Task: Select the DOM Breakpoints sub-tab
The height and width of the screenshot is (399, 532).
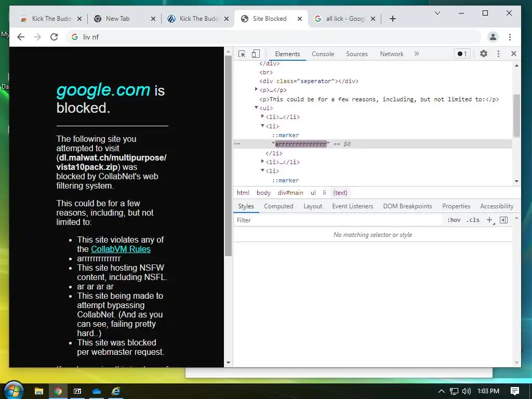Action: (x=407, y=206)
